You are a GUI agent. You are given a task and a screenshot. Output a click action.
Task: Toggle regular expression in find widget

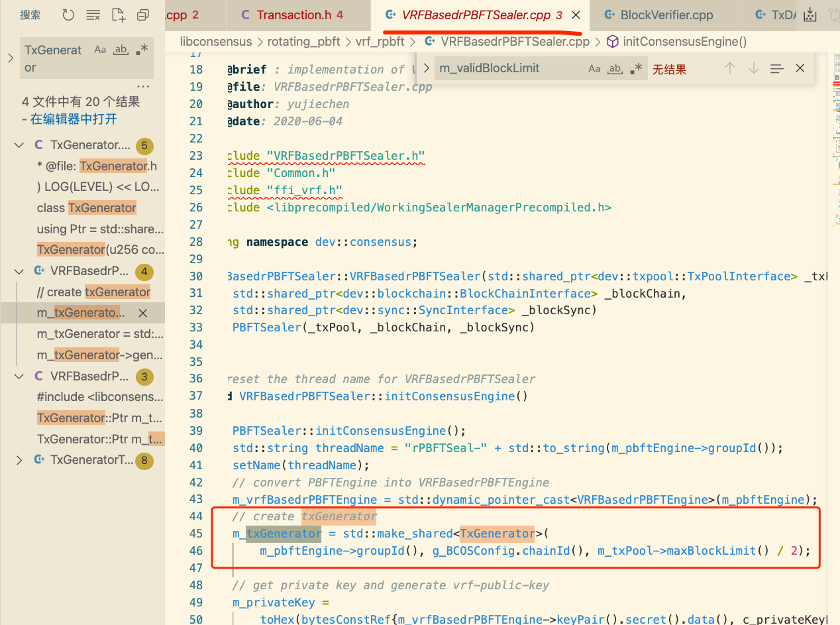coord(636,68)
